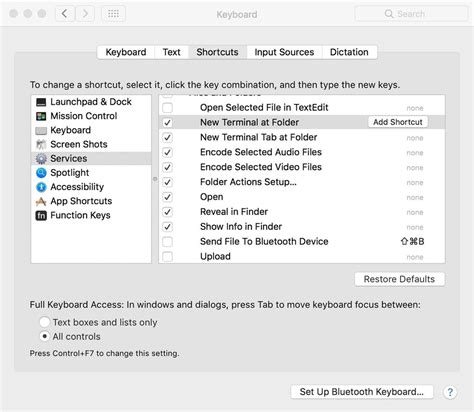Viewport: 474px width, 412px height.
Task: Click Set Up Bluetooth Keyboard button
Action: (x=362, y=392)
